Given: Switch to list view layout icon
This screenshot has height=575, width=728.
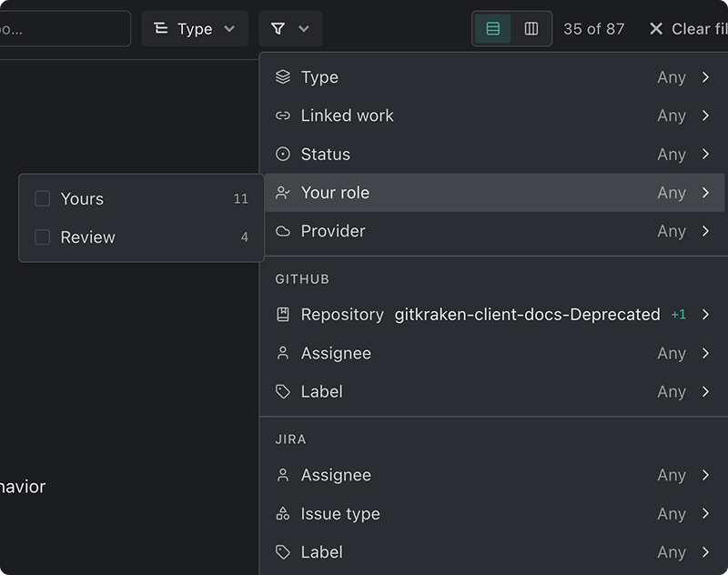Looking at the screenshot, I should point(492,29).
